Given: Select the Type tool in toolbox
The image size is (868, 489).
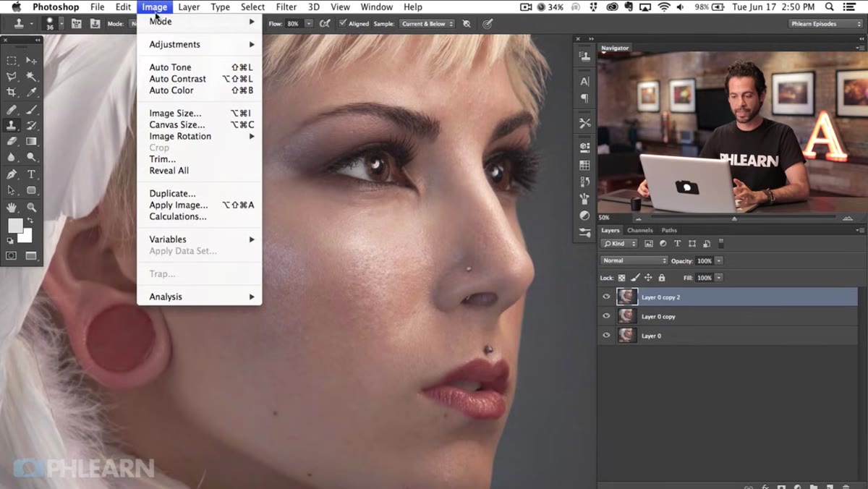Looking at the screenshot, I should 31,174.
